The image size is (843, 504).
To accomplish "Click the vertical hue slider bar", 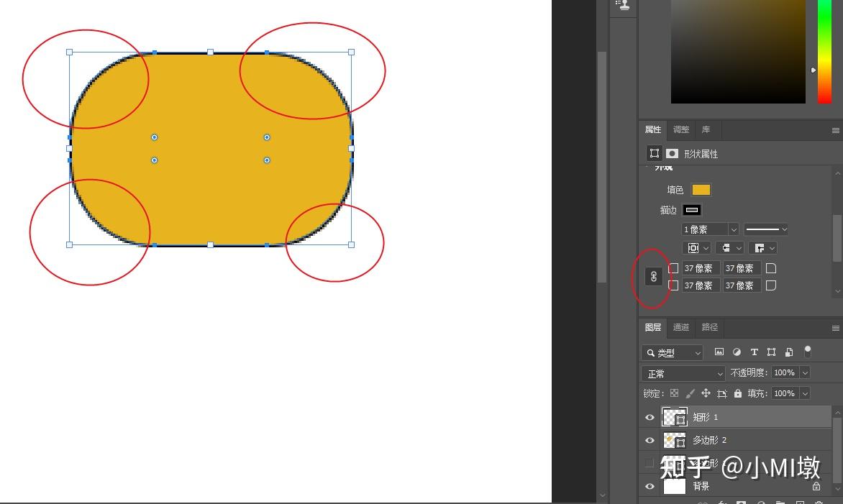I will click(x=825, y=52).
